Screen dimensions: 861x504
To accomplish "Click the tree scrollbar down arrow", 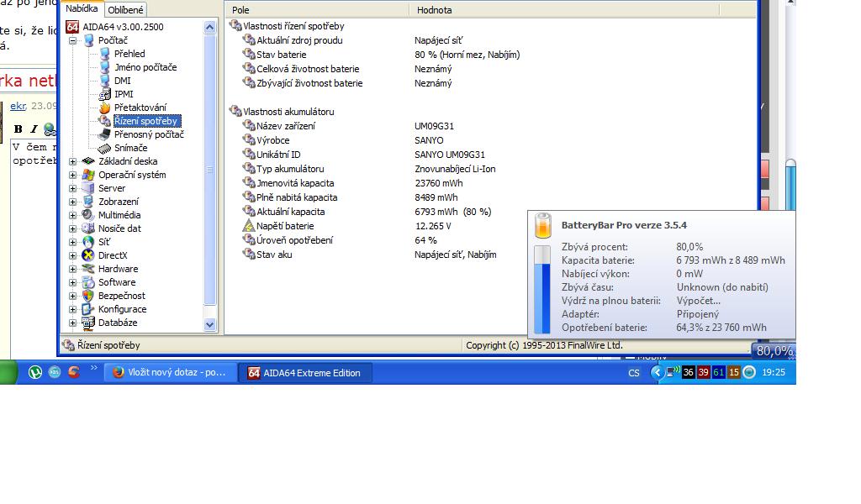I will click(209, 325).
